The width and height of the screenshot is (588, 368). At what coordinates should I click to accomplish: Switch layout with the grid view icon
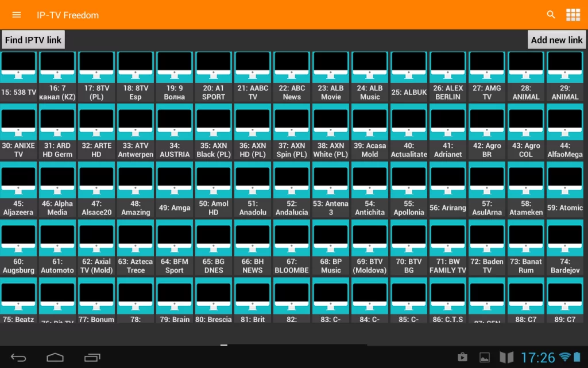(x=572, y=15)
